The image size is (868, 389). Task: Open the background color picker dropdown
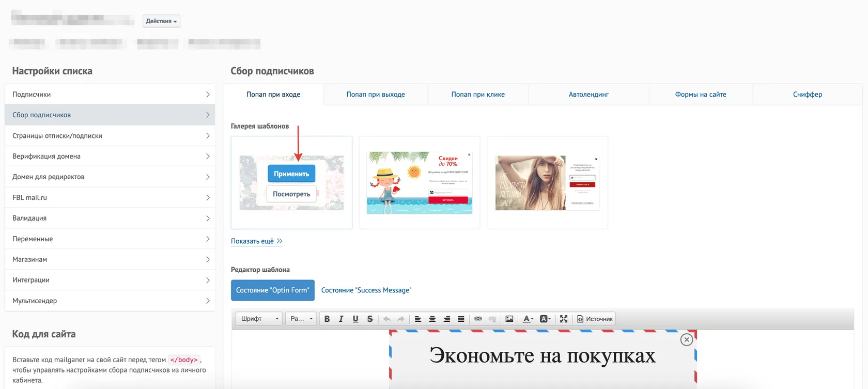click(x=545, y=319)
